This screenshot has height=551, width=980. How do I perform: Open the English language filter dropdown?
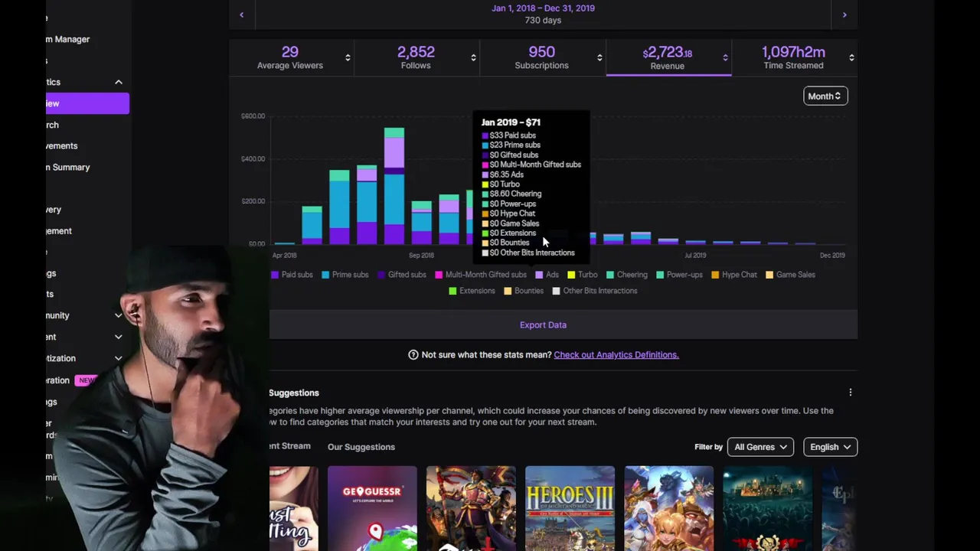pyautogui.click(x=830, y=447)
